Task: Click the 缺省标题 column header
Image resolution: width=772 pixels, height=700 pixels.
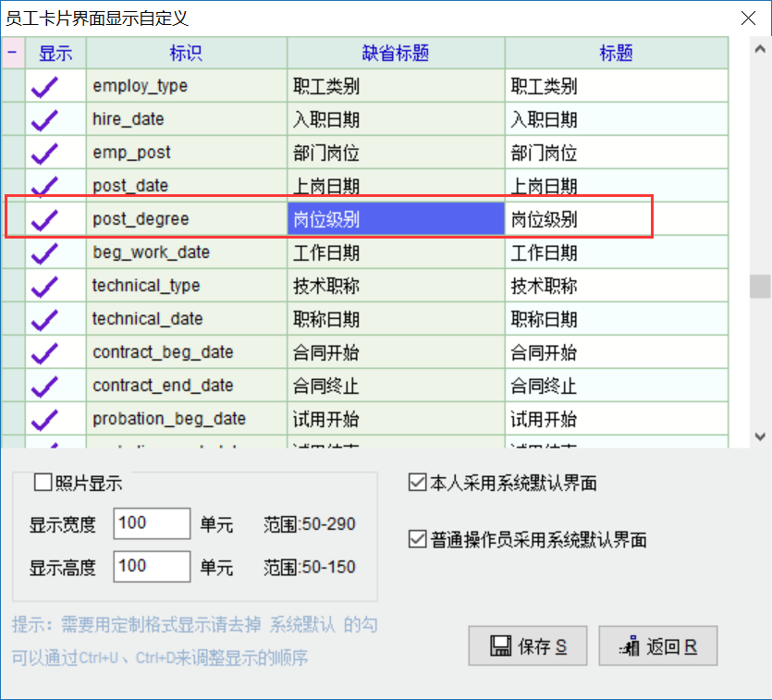Action: (x=396, y=54)
